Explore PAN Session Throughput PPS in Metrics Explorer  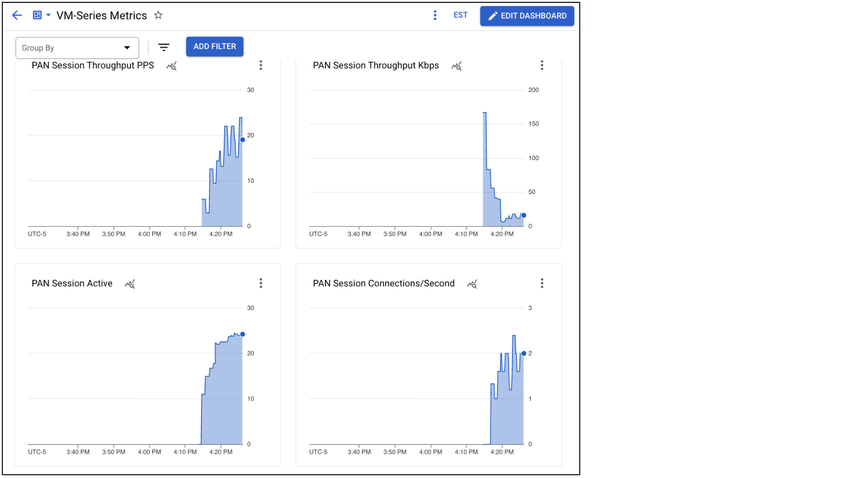tap(172, 66)
